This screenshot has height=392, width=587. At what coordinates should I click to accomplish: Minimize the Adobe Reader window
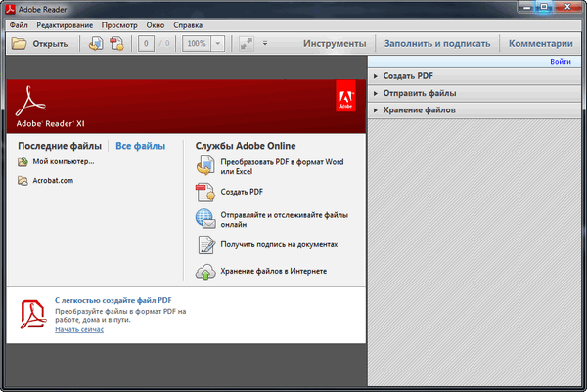tap(526, 7)
